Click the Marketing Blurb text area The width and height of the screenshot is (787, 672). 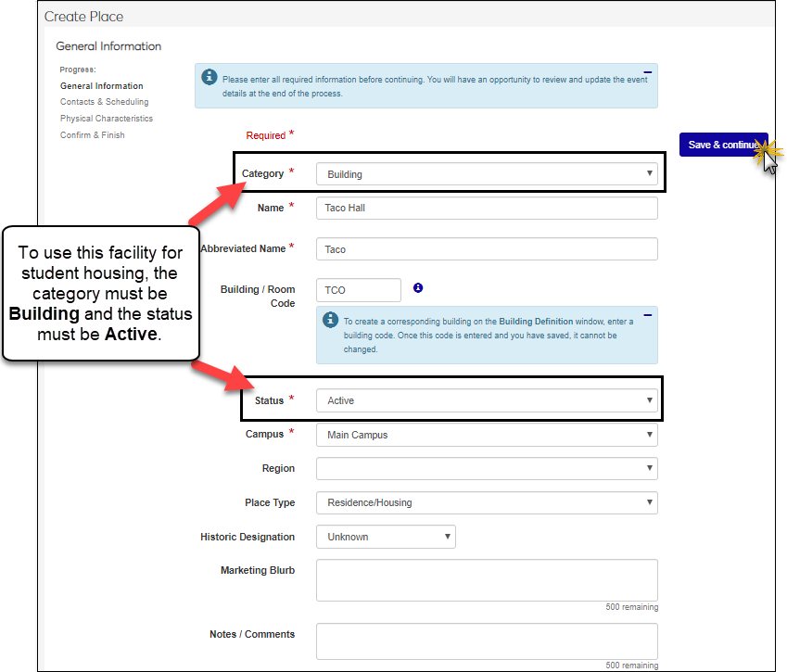(x=487, y=580)
